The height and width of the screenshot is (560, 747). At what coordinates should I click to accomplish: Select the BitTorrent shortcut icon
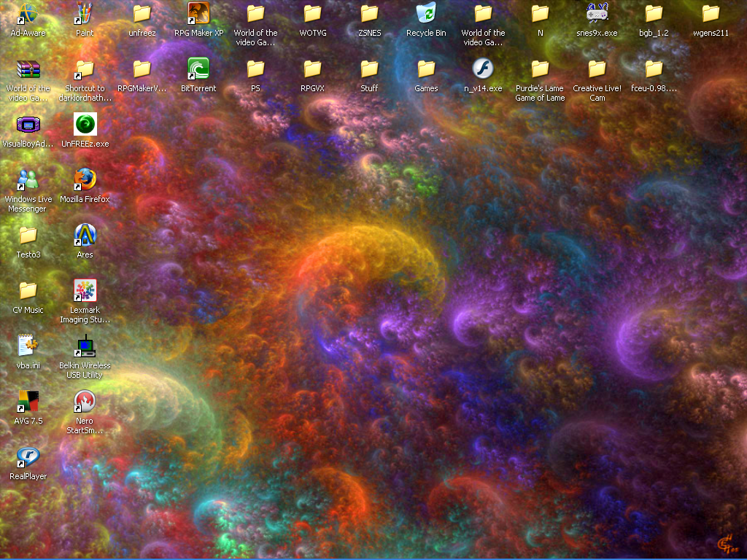(198, 69)
